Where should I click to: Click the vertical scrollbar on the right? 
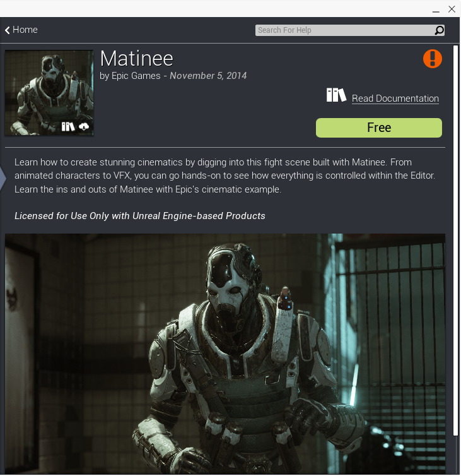(455, 241)
